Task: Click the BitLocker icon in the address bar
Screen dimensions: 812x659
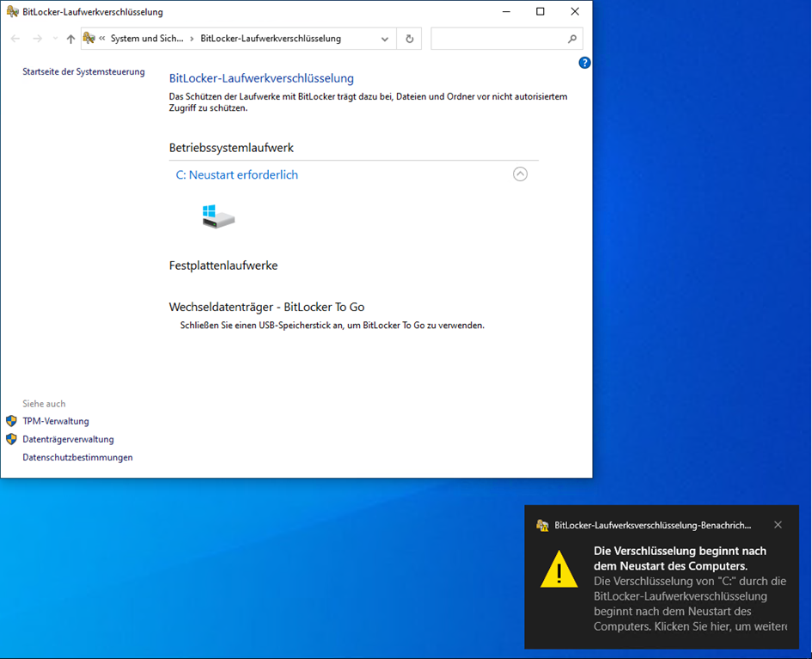Action: [x=89, y=39]
